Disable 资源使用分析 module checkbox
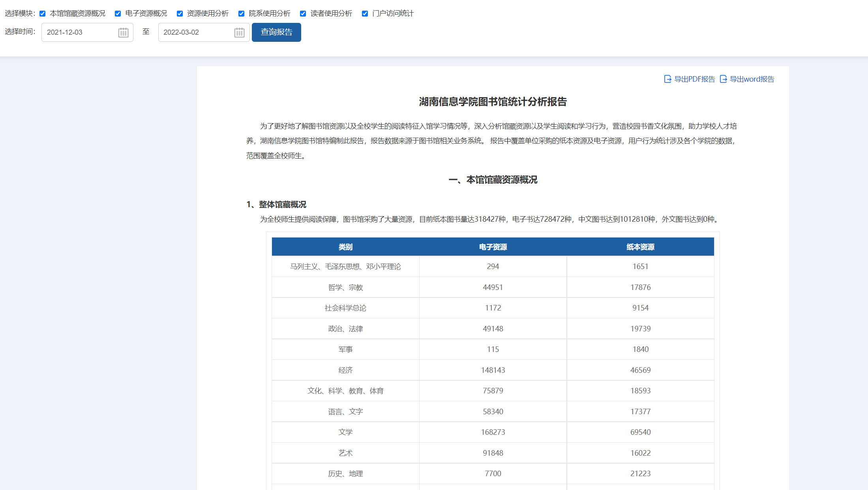Image resolution: width=868 pixels, height=490 pixels. (180, 14)
